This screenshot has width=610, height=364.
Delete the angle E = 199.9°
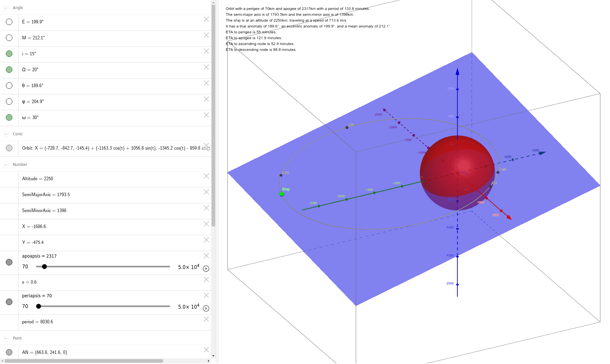point(206,20)
